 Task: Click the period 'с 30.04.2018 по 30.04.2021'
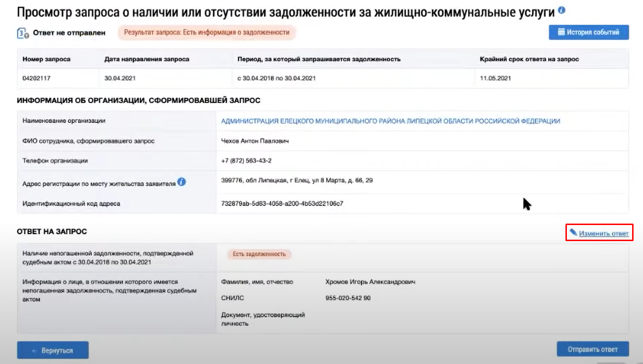tap(277, 78)
